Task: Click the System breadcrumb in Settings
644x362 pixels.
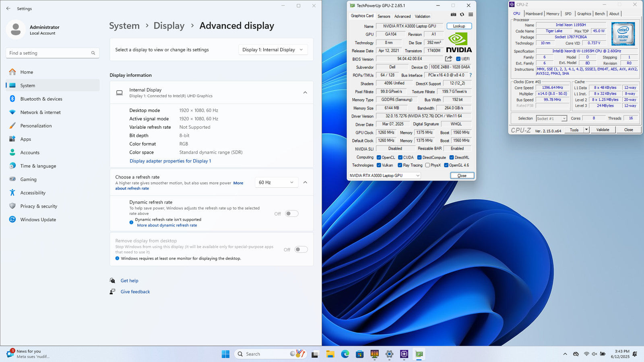Action: [x=124, y=26]
